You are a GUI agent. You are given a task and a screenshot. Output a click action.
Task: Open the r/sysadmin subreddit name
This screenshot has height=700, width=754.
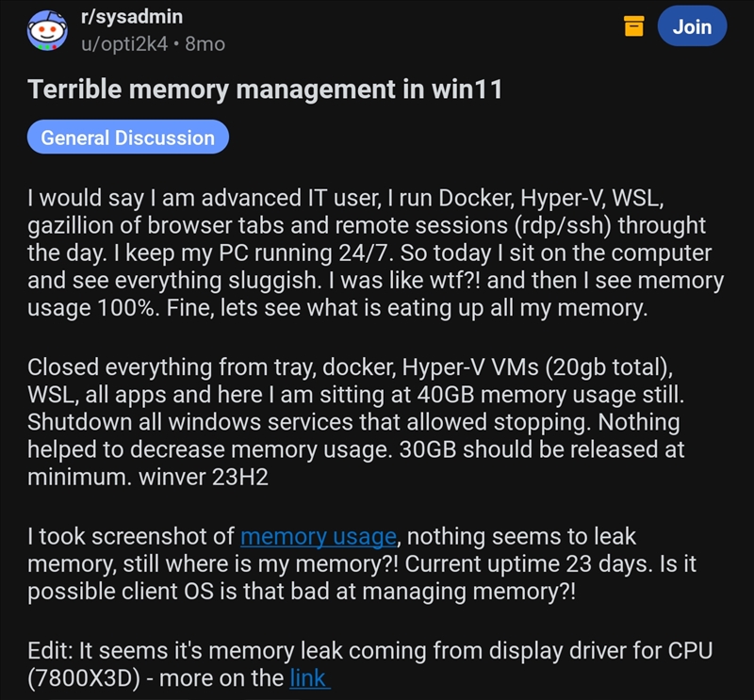pyautogui.click(x=133, y=17)
